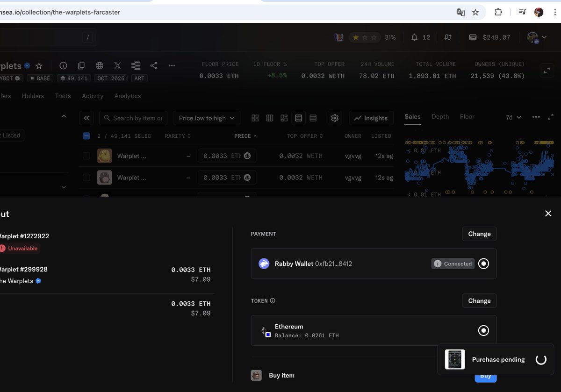Viewport: 561px width, 392px height.
Task: Click Change button for TOKEN
Action: (479, 301)
